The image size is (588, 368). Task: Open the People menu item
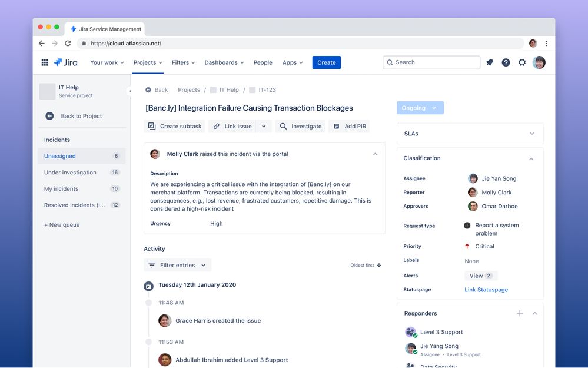tap(263, 62)
